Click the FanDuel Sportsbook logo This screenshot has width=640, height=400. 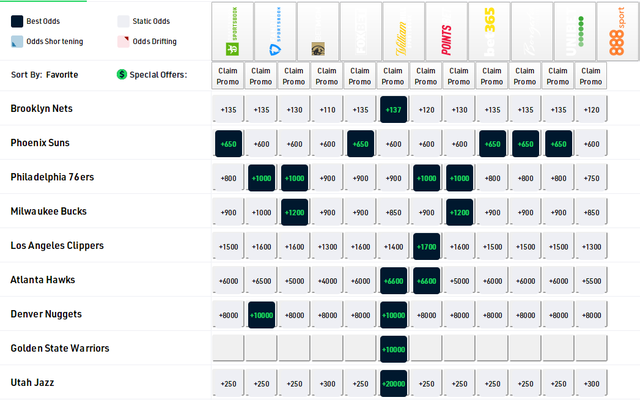pyautogui.click(x=275, y=29)
